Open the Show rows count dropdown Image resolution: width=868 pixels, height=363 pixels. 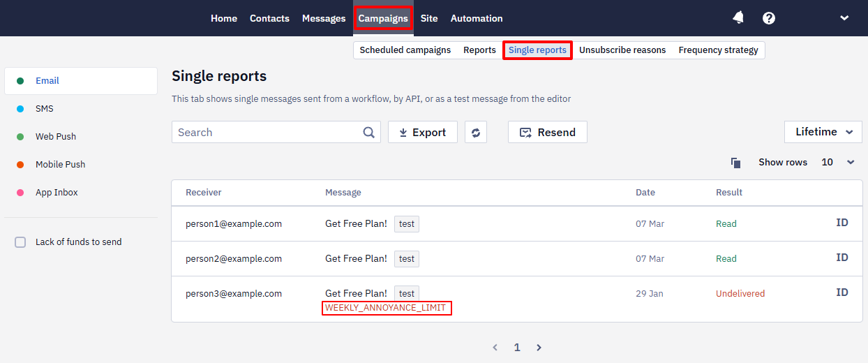coord(838,162)
